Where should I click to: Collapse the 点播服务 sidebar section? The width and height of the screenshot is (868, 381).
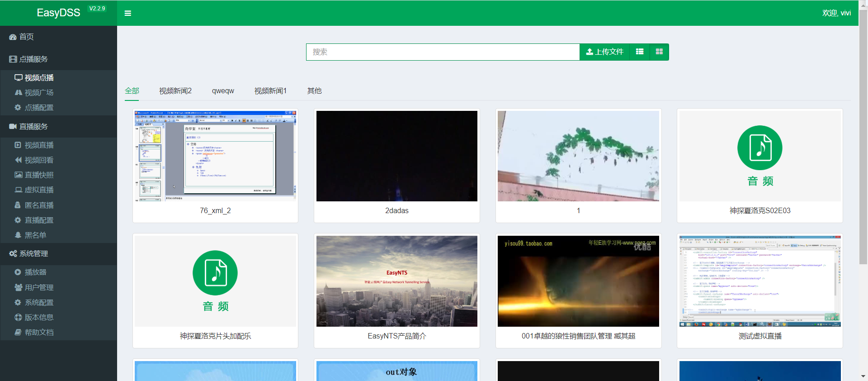point(33,59)
